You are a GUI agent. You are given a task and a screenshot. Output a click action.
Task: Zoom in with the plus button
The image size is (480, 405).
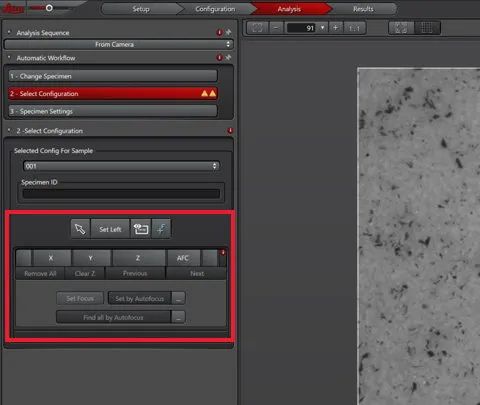tap(336, 28)
